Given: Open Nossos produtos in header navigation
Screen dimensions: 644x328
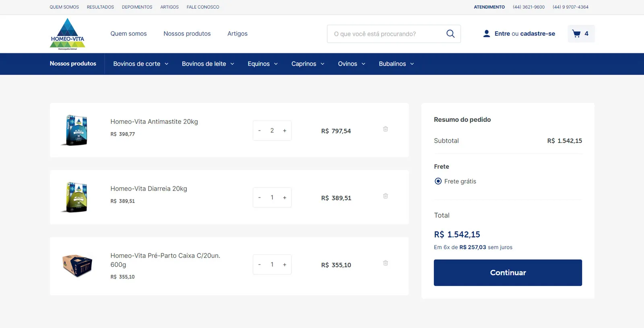Looking at the screenshot, I should click(x=187, y=34).
